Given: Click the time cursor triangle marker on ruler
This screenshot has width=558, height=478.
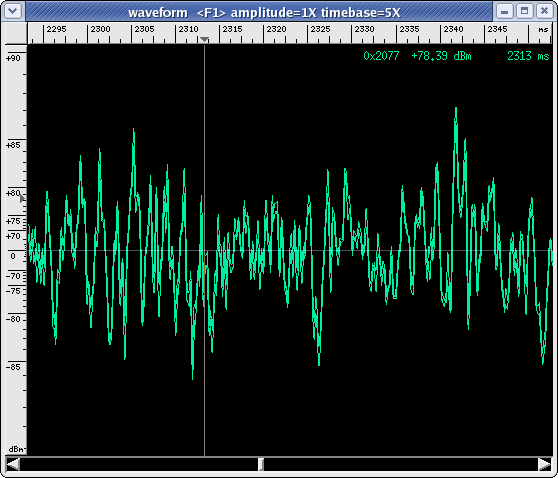Looking at the screenshot, I should coord(204,39).
